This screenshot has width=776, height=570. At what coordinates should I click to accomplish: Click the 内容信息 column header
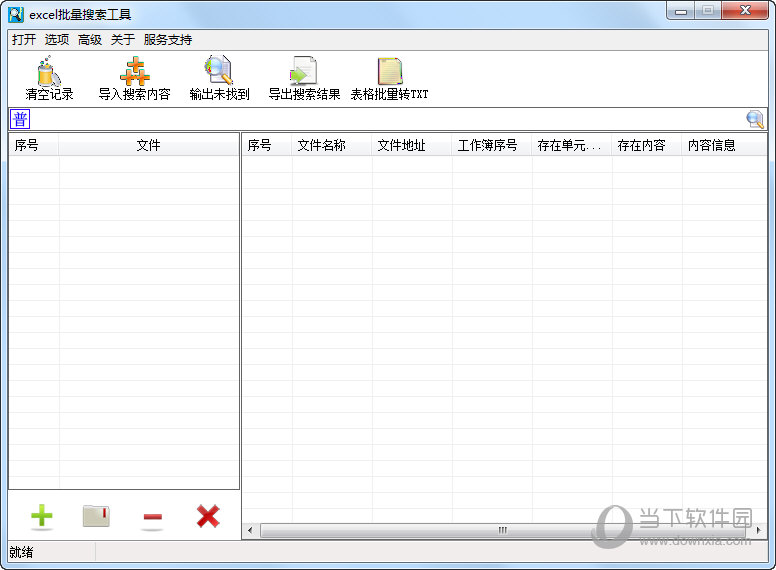[725, 145]
